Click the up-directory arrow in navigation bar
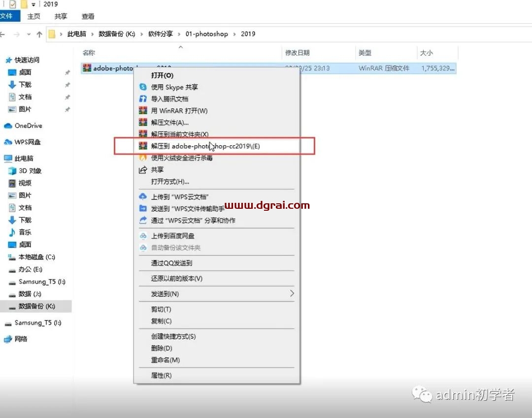Screen dimensions: 532x418 [x=39, y=34]
